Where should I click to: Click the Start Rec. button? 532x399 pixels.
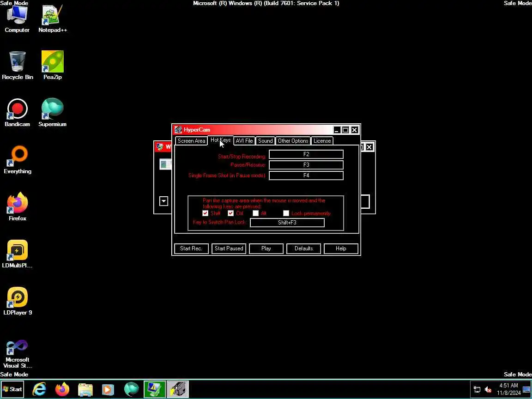[191, 248]
